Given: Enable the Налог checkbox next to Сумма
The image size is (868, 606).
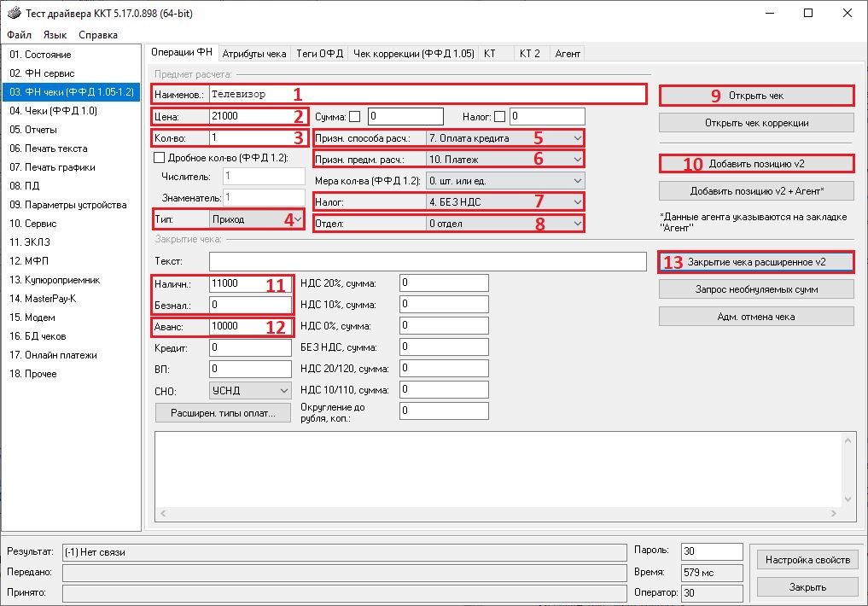Looking at the screenshot, I should [499, 116].
